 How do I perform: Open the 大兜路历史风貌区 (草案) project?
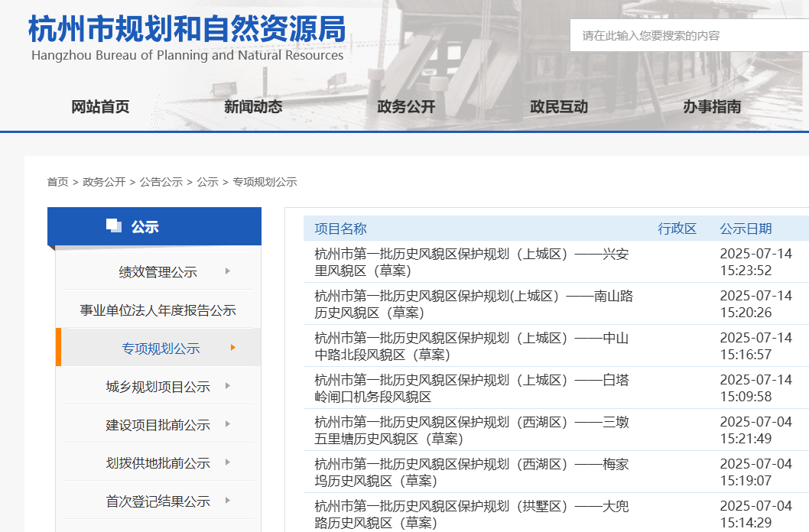(472, 514)
